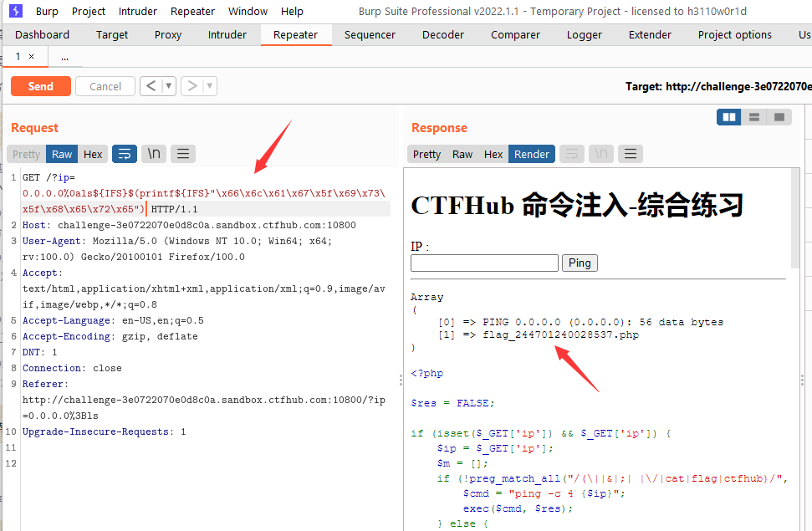The width and height of the screenshot is (812, 531).
Task: Click the Ping button in rendered page
Action: click(580, 263)
